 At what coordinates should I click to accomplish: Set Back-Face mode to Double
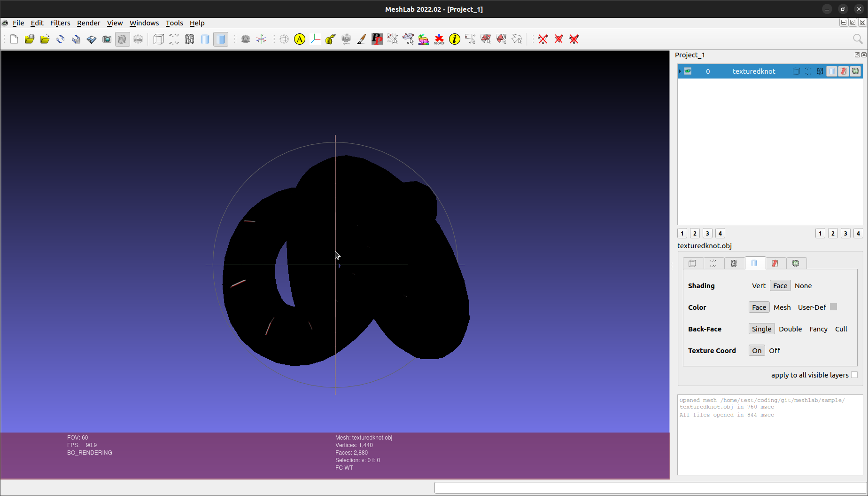point(790,329)
